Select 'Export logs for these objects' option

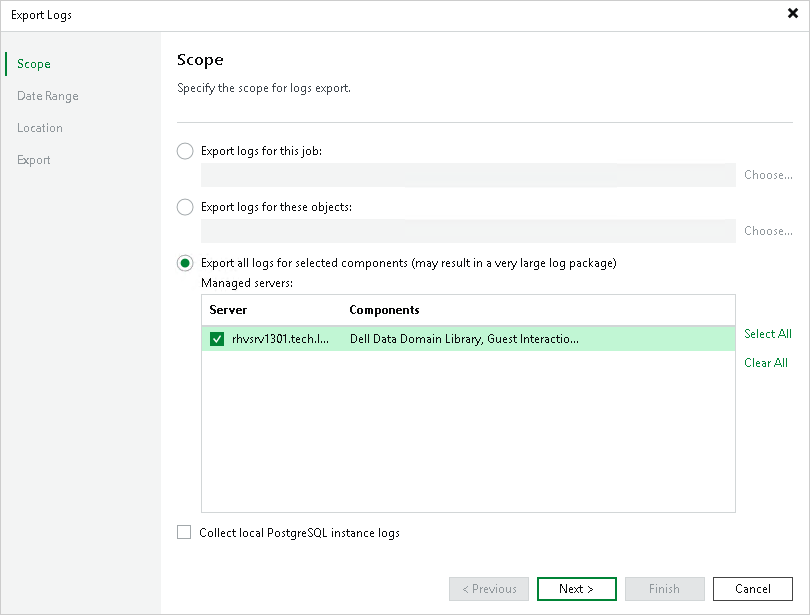[185, 207]
